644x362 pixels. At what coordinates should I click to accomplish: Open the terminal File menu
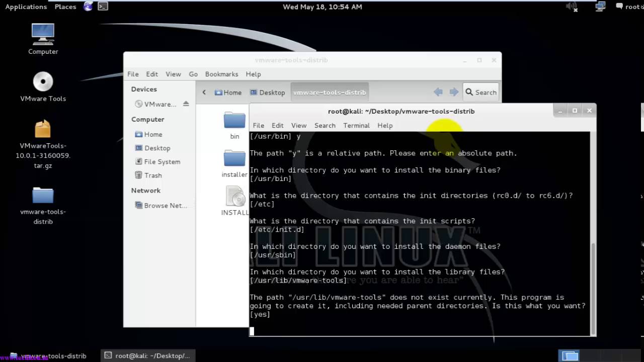(x=259, y=125)
